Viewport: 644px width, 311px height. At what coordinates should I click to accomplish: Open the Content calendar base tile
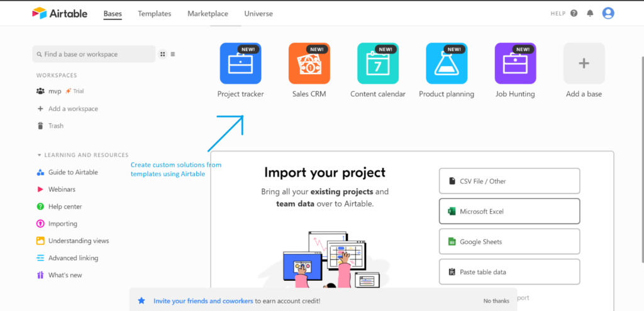(378, 63)
